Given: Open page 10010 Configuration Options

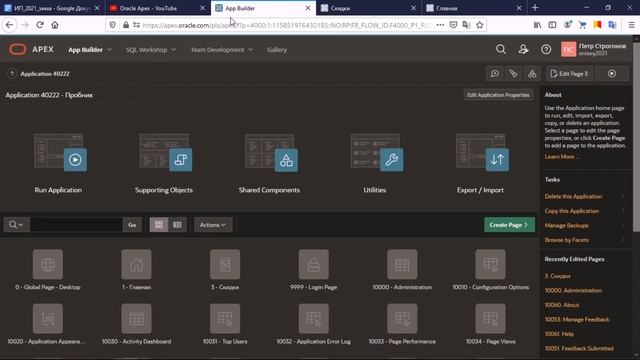Looking at the screenshot, I should coord(490,264).
